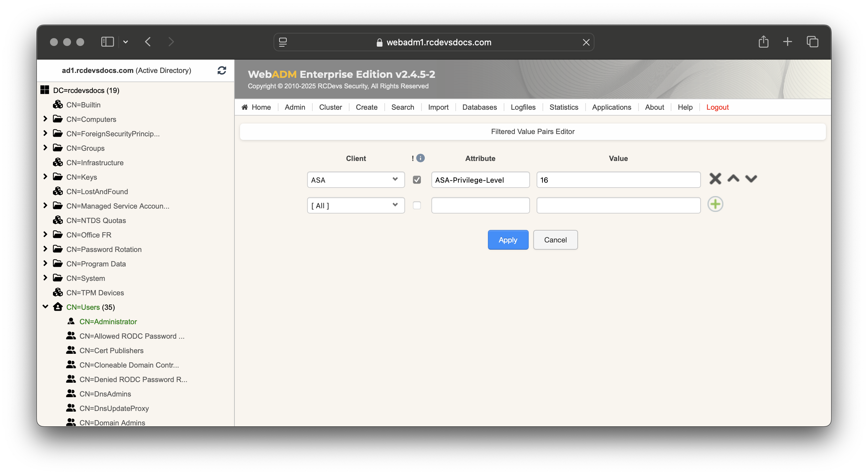Viewport: 868px width, 475px height.
Task: Check the negation checkbox on the [ All ] row
Action: 417,205
